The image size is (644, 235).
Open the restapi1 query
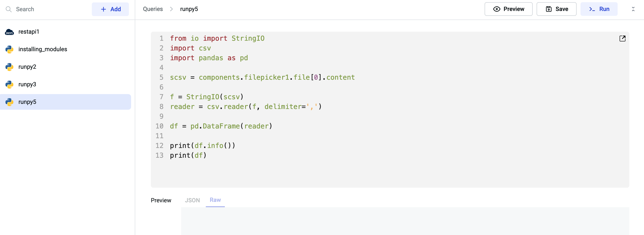(x=29, y=32)
